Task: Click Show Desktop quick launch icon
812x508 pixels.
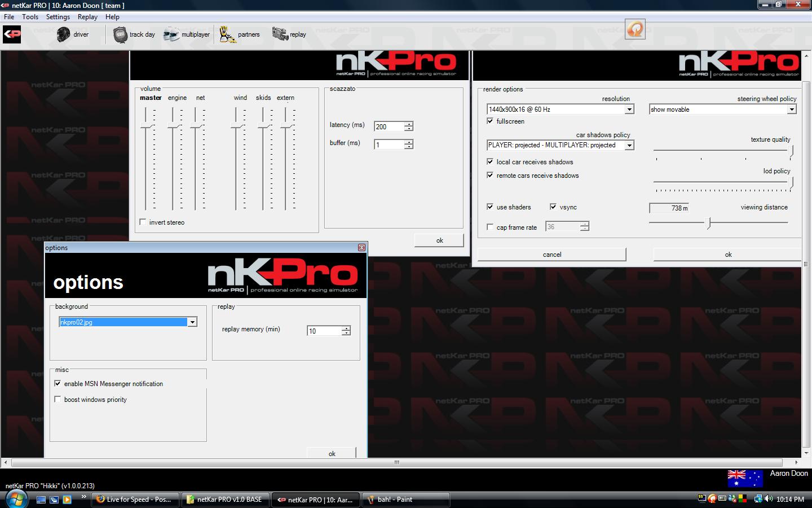Action: [x=41, y=500]
